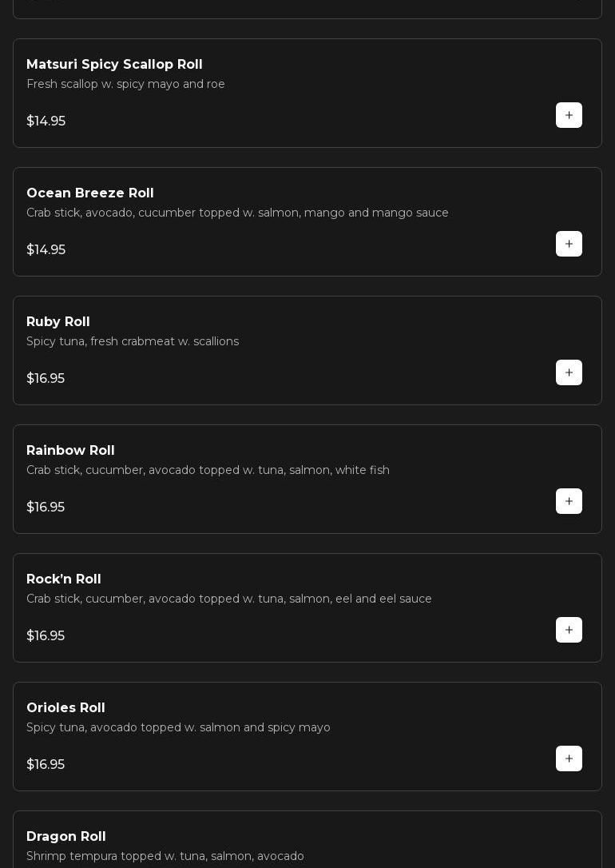Add Matsuri Spicy Scallop Roll to order
This screenshot has height=868, width=615.
click(569, 115)
